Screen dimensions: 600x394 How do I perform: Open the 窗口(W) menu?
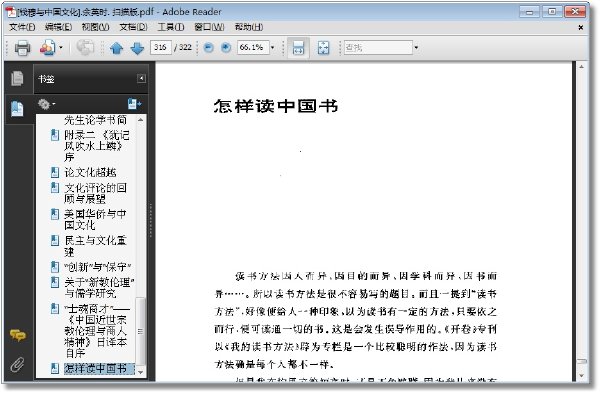209,27
